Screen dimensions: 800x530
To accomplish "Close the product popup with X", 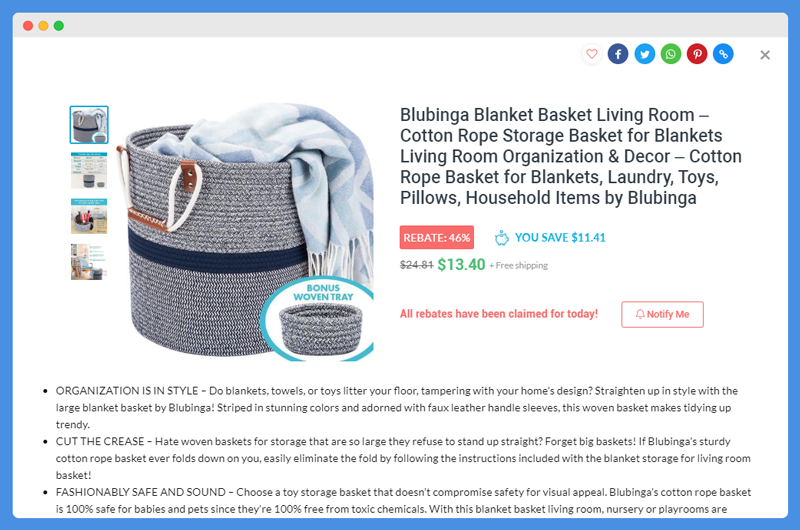I will pos(764,55).
